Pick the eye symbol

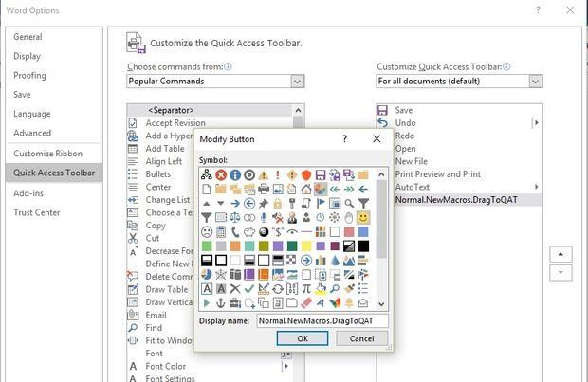click(292, 231)
